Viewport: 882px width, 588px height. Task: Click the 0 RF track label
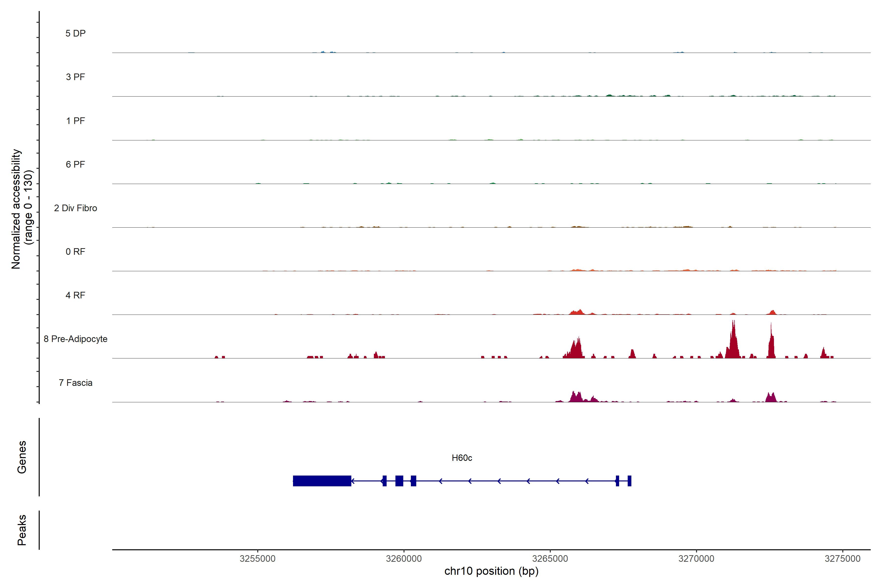pos(75,252)
